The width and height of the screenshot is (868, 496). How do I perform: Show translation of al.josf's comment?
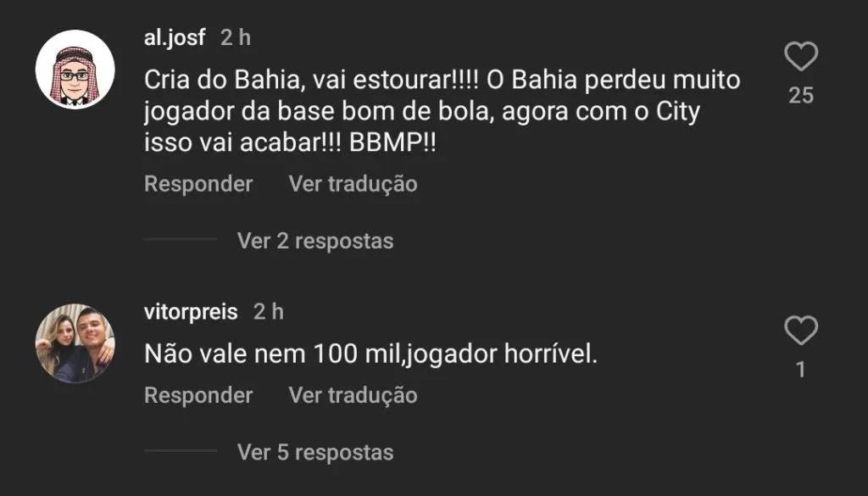tap(353, 183)
